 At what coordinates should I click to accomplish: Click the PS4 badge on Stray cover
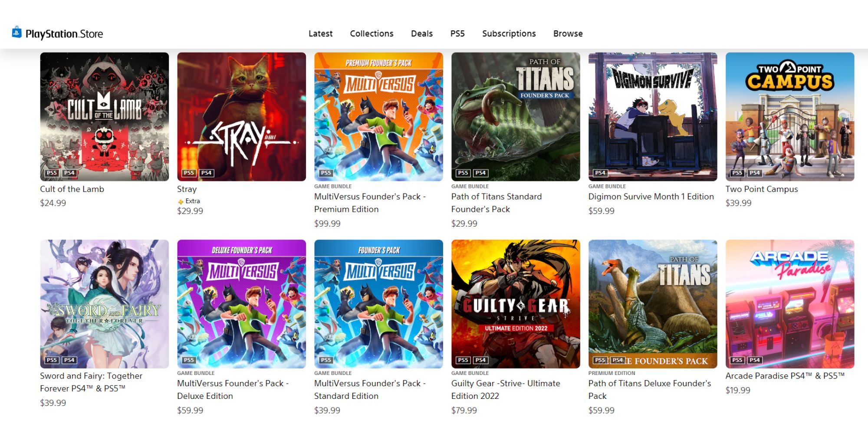tap(207, 173)
